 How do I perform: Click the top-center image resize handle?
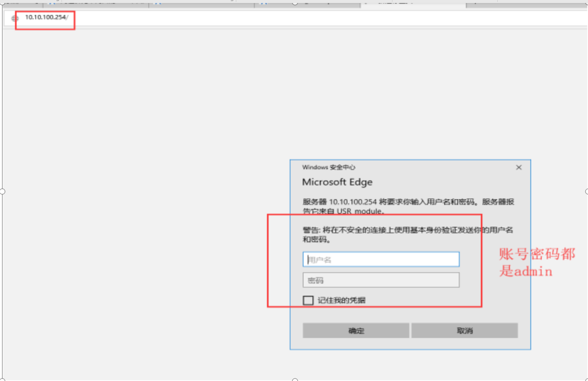point(295,2)
